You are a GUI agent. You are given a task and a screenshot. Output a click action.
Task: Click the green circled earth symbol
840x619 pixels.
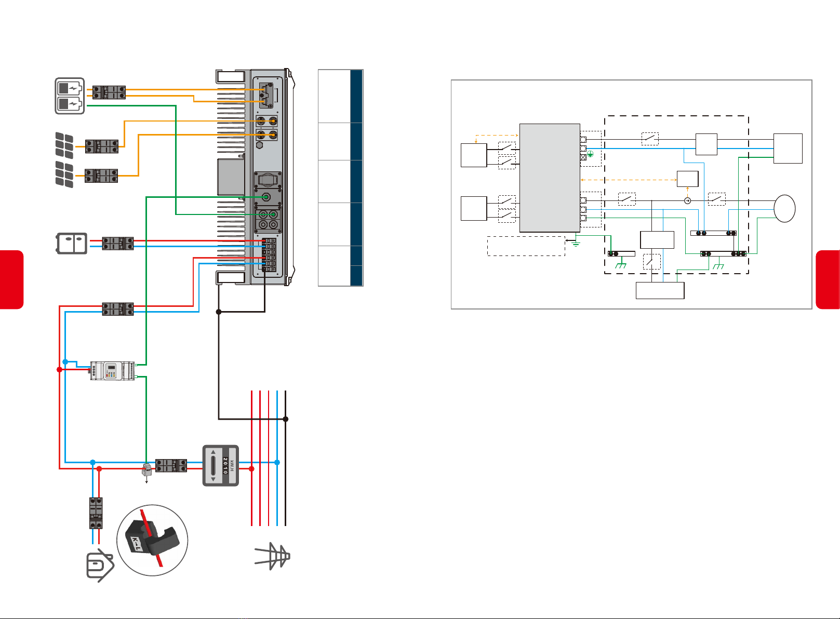coord(591,153)
